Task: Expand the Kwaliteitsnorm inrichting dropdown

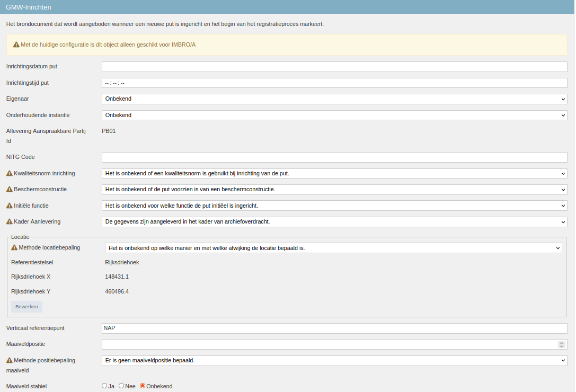Action: (334, 173)
